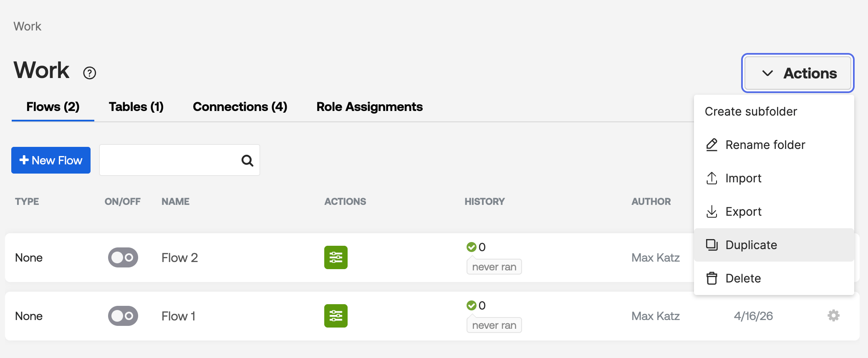The width and height of the screenshot is (868, 358).
Task: Toggle Flow 1 on/off switch
Action: click(x=123, y=316)
